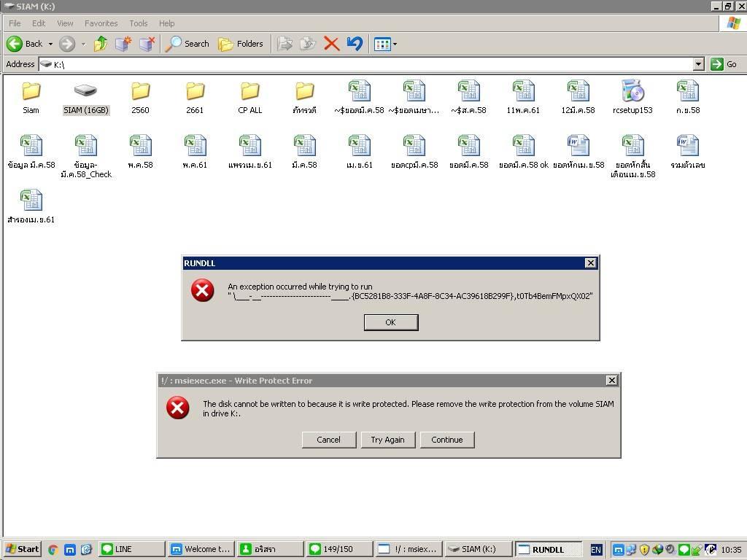The width and height of the screenshot is (747, 560).
Task: Open the View menu
Action: coord(65,23)
